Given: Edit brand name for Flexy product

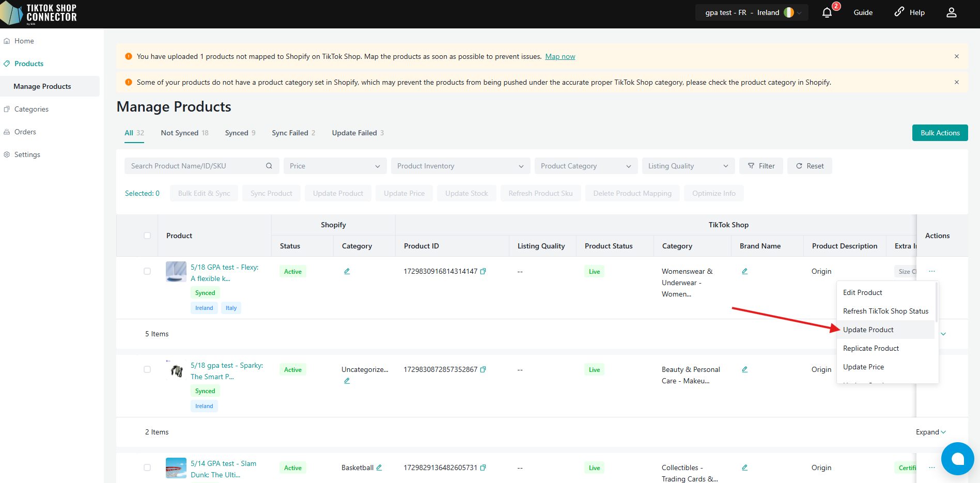Looking at the screenshot, I should (x=745, y=271).
